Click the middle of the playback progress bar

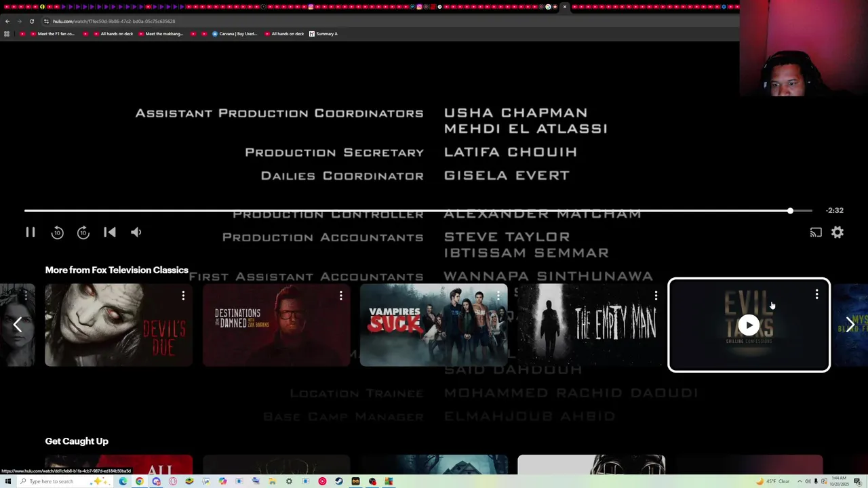[418, 211]
